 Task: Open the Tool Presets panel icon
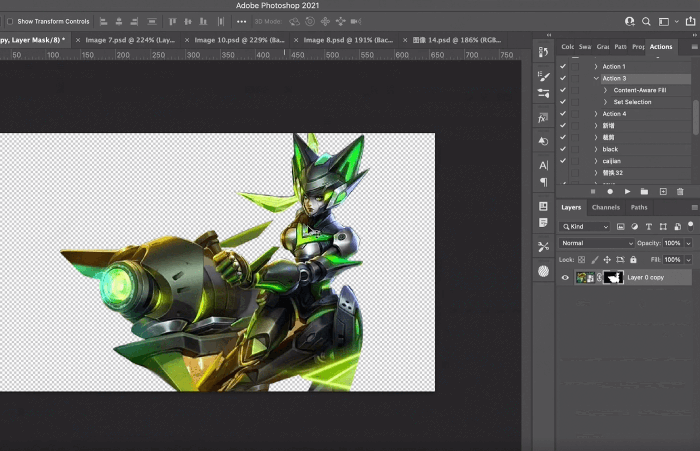(x=543, y=246)
